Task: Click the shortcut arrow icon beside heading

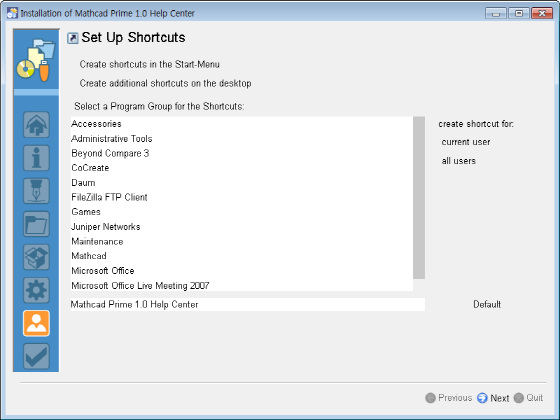Action: [73, 38]
